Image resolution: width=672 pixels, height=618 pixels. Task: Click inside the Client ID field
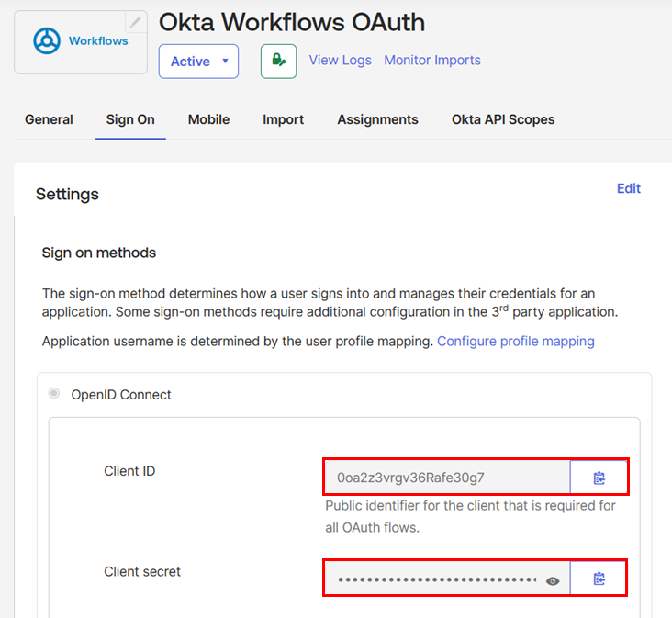pyautogui.click(x=446, y=478)
